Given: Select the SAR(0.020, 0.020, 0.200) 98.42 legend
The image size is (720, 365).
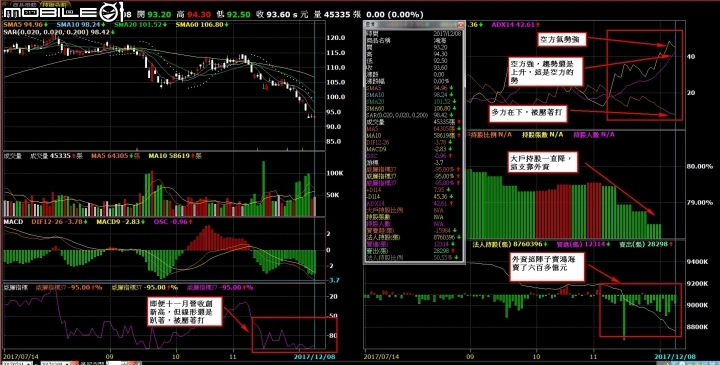Looking at the screenshot, I should pyautogui.click(x=59, y=32).
